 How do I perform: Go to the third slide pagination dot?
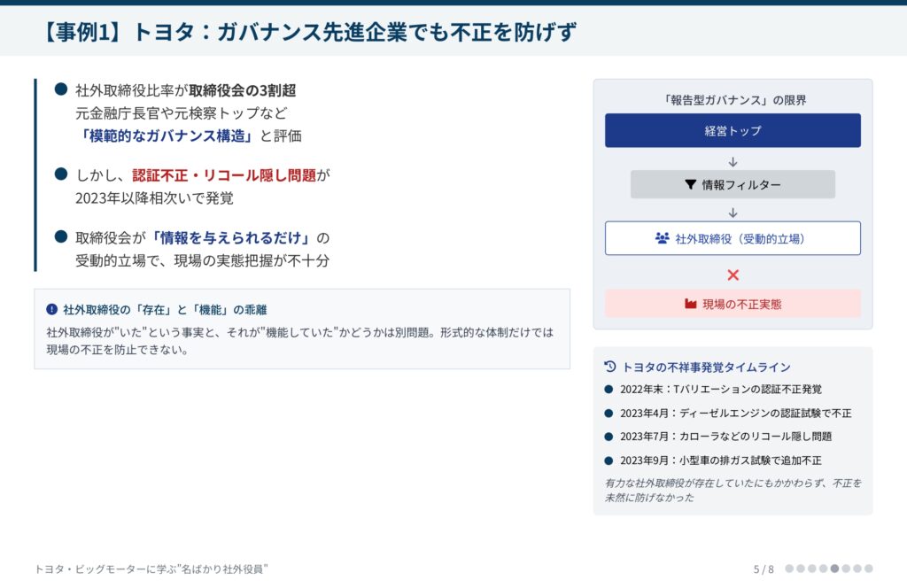tap(811, 569)
